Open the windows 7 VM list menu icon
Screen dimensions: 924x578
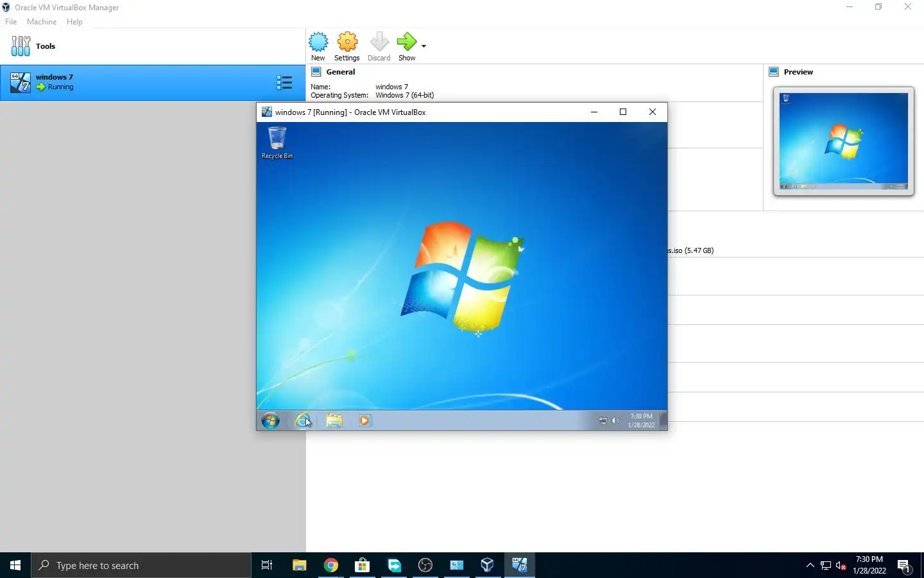click(x=284, y=82)
